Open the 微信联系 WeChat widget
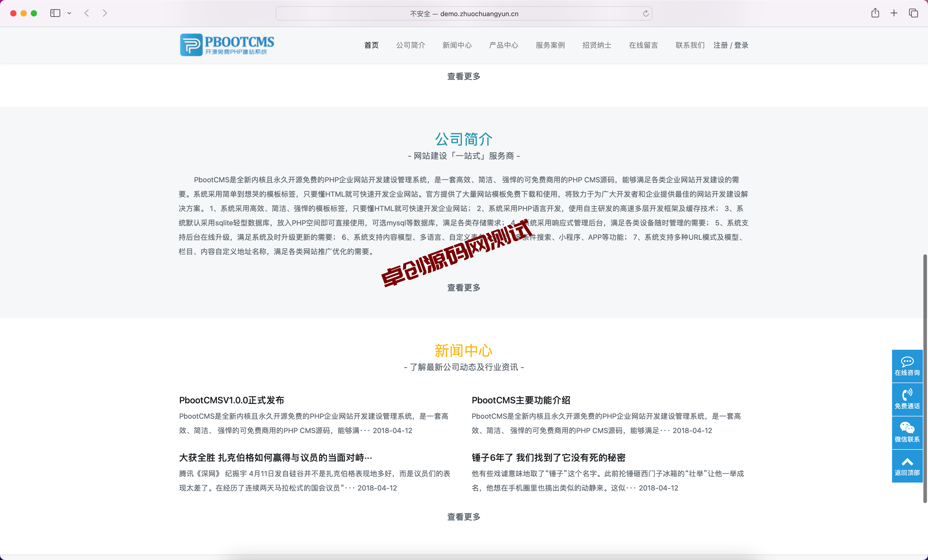This screenshot has height=560, width=928. click(907, 432)
